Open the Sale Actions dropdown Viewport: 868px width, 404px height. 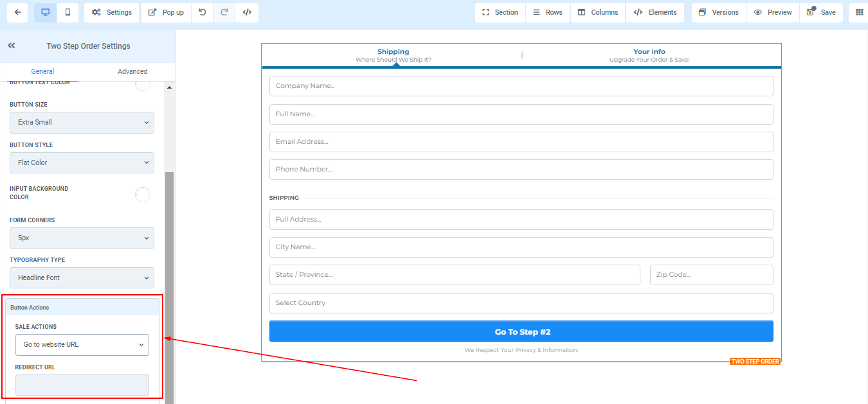(82, 344)
